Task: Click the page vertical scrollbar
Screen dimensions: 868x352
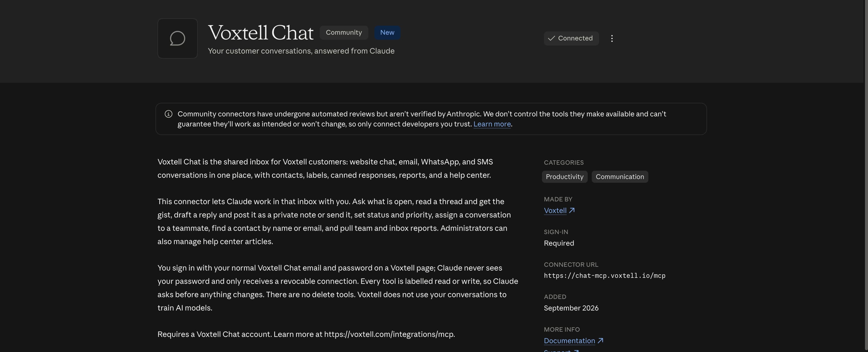Action: coord(866,176)
